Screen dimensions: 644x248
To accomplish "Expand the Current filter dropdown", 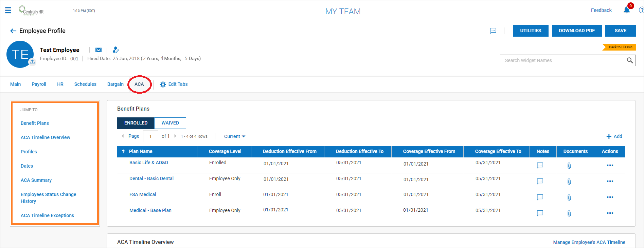I will (x=235, y=136).
